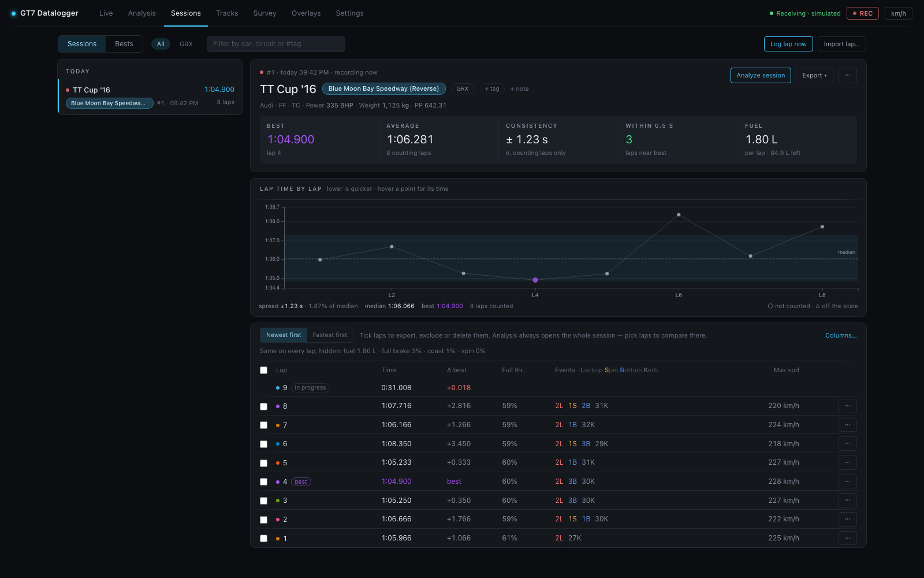Viewport: 924px width, 578px height.
Task: Click Log lap now
Action: pyautogui.click(x=788, y=44)
